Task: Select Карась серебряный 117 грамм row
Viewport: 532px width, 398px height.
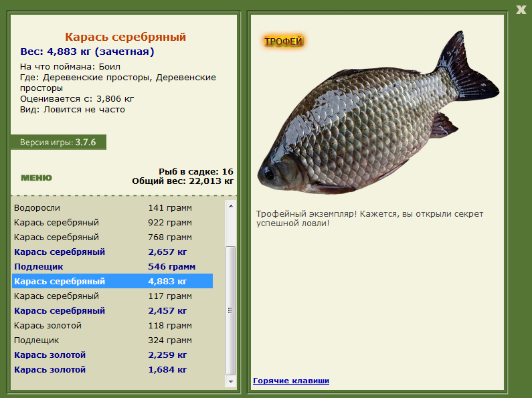Action: (x=112, y=296)
